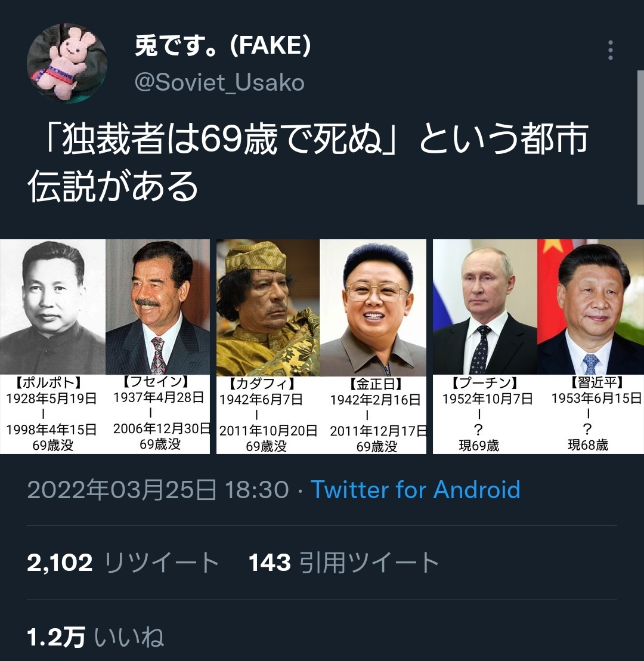View the 2,102 リツイート list
This screenshot has height=661, width=644.
[x=123, y=563]
